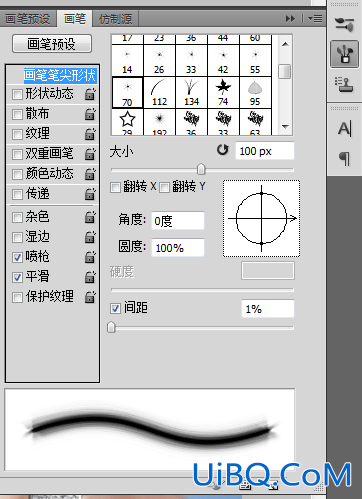Select the 画笔 tab
The height and width of the screenshot is (499, 362).
coord(75,18)
